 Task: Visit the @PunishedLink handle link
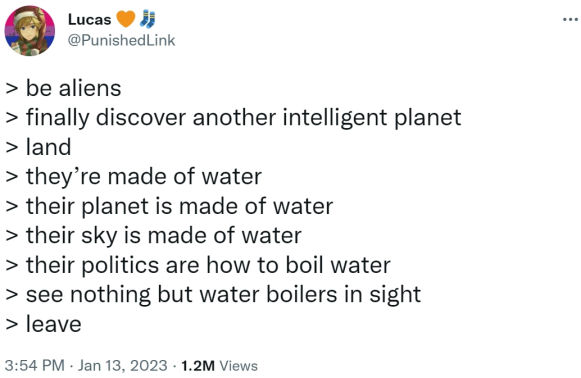121,40
